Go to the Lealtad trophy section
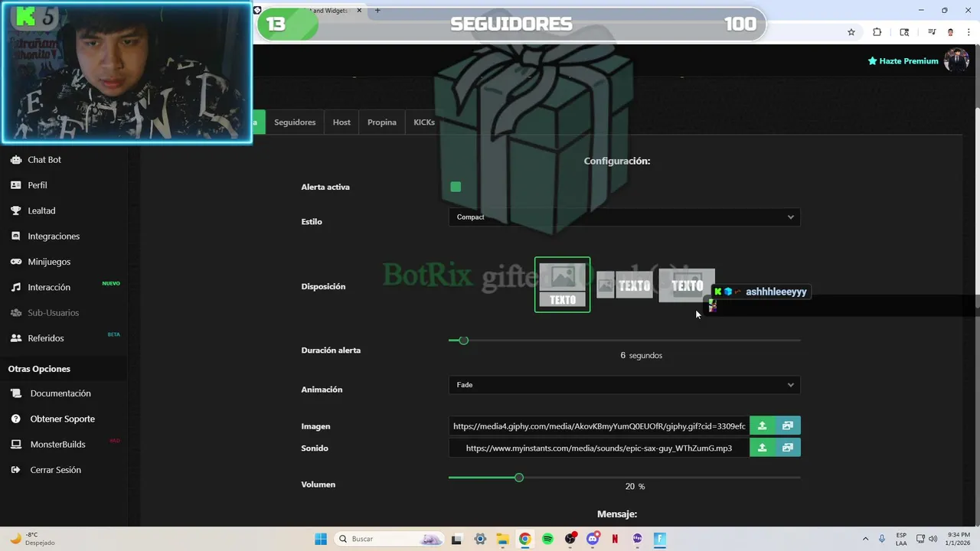The image size is (980, 551). pos(41,210)
